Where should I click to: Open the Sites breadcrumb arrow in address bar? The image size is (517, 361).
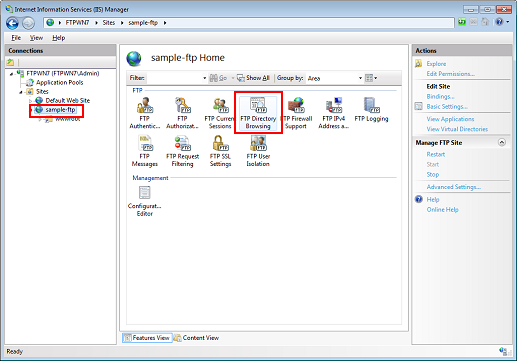(x=122, y=23)
